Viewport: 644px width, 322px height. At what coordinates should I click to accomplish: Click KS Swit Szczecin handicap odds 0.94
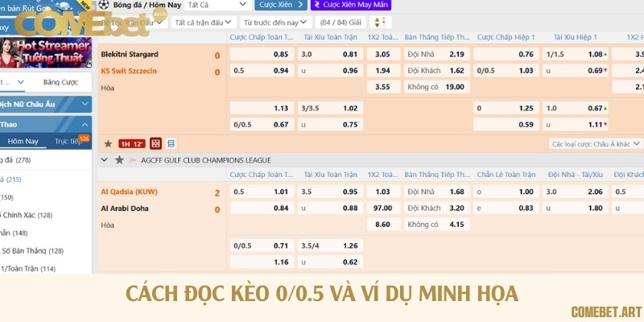coord(262,71)
